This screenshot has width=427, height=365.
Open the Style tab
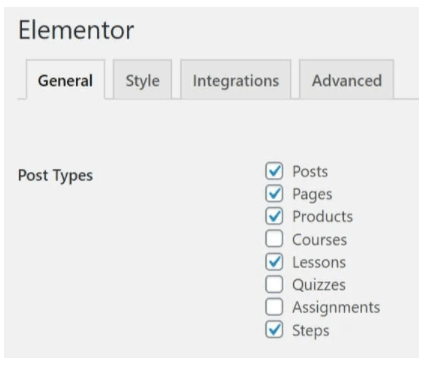tap(142, 80)
